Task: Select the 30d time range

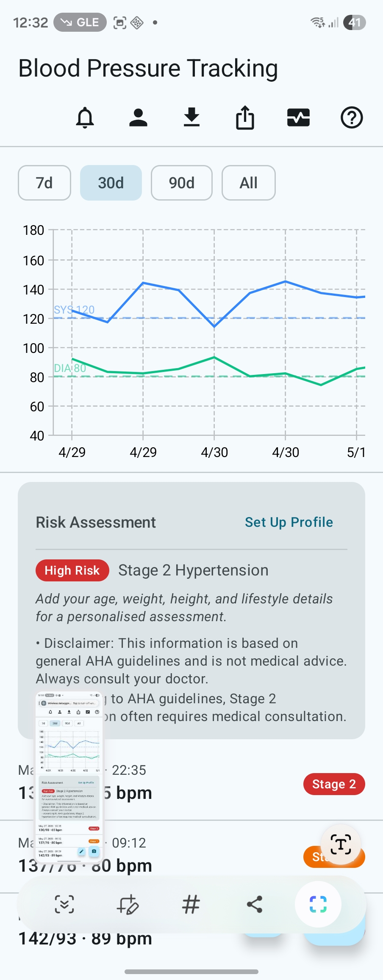Action: point(111,183)
